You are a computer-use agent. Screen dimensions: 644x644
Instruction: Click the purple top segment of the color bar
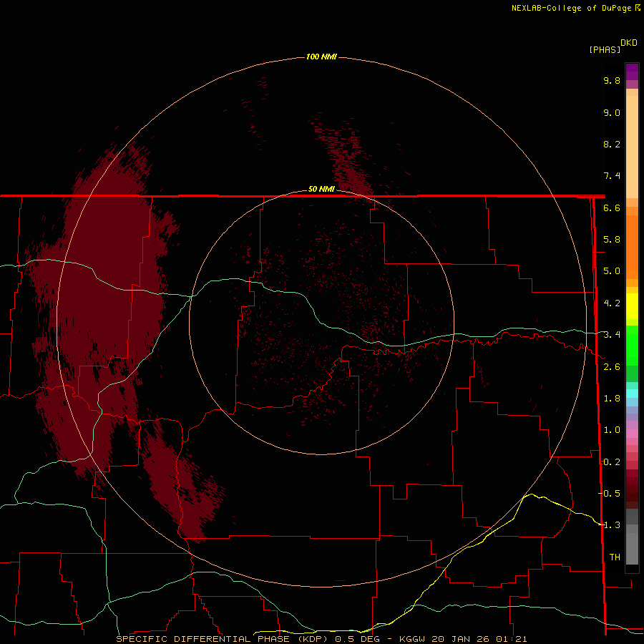pyautogui.click(x=632, y=72)
